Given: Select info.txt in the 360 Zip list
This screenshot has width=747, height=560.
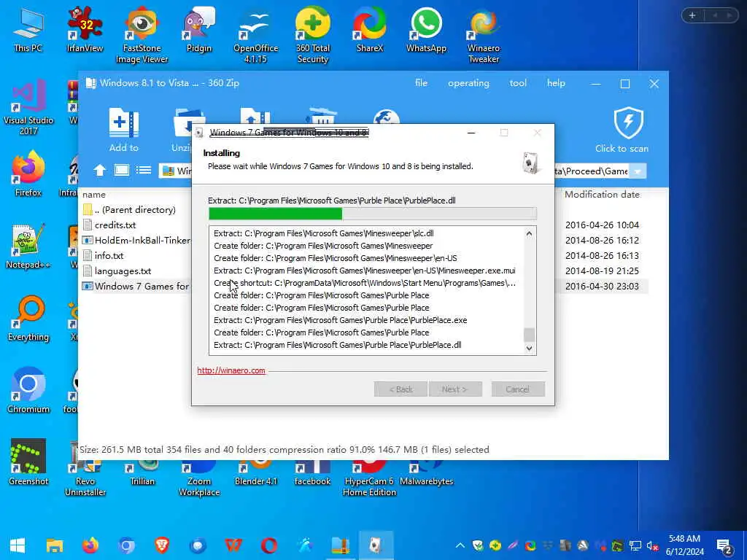Looking at the screenshot, I should (109, 255).
